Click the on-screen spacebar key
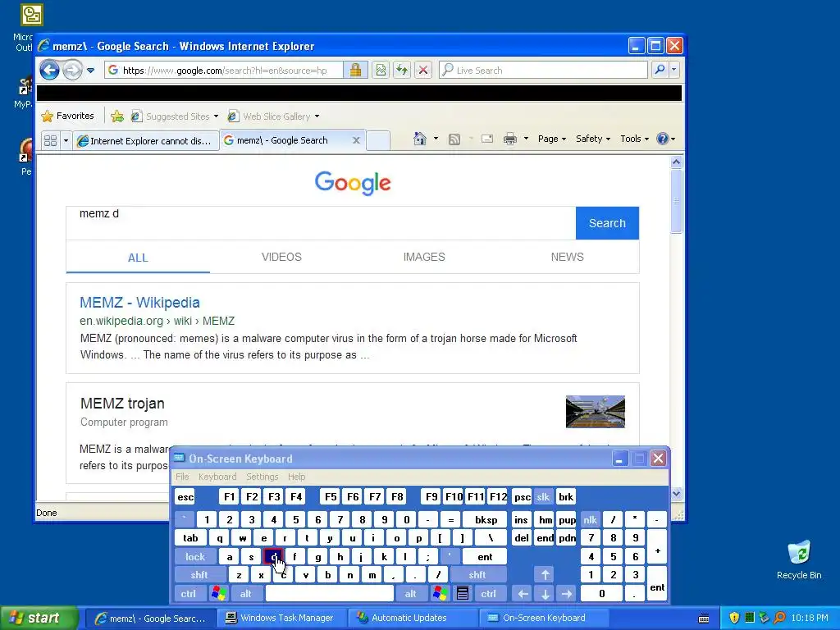Viewport: 840px width, 630px height. [330, 594]
